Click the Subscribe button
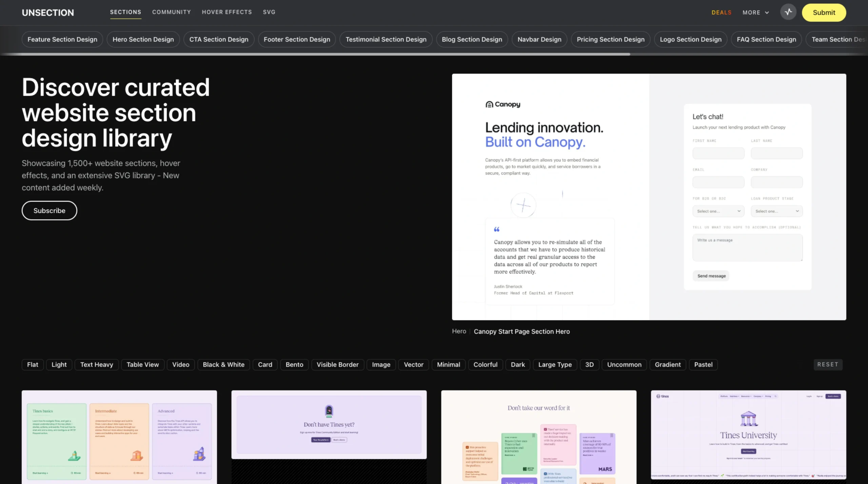 click(x=50, y=211)
